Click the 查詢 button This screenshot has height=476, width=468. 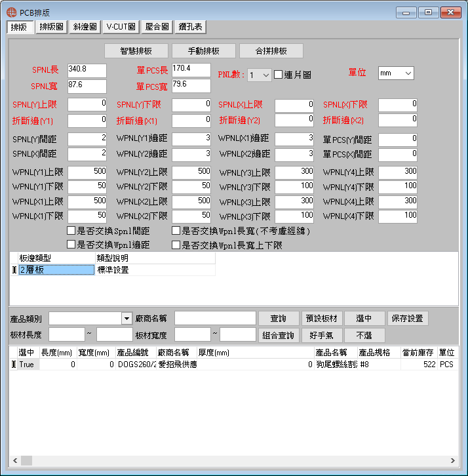pos(279,319)
